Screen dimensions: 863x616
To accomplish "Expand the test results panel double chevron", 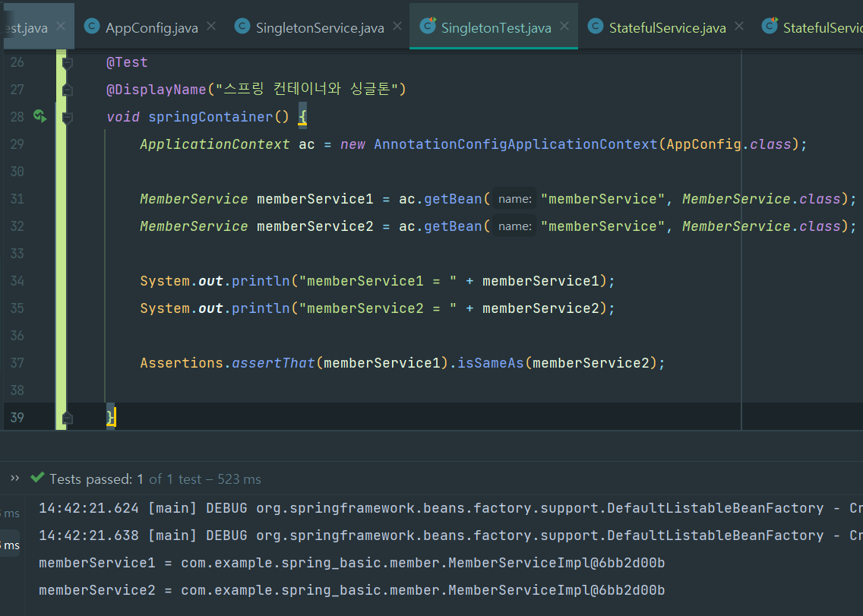I will tap(15, 478).
